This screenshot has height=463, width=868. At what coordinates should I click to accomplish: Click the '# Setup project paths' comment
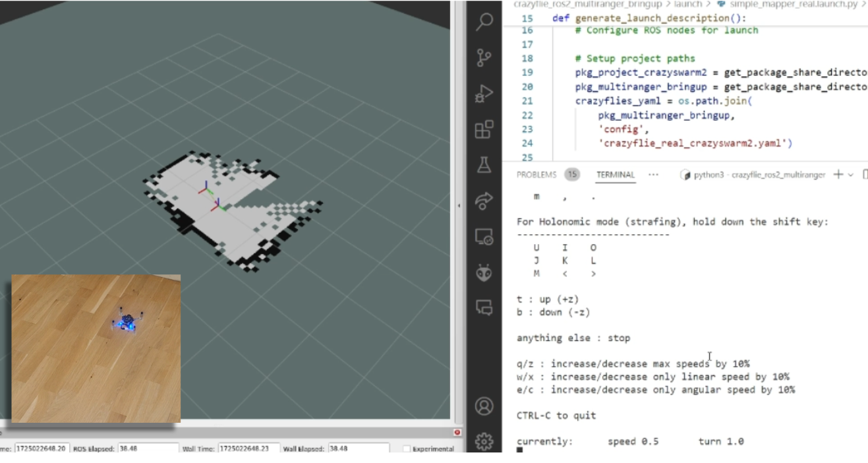(x=635, y=59)
